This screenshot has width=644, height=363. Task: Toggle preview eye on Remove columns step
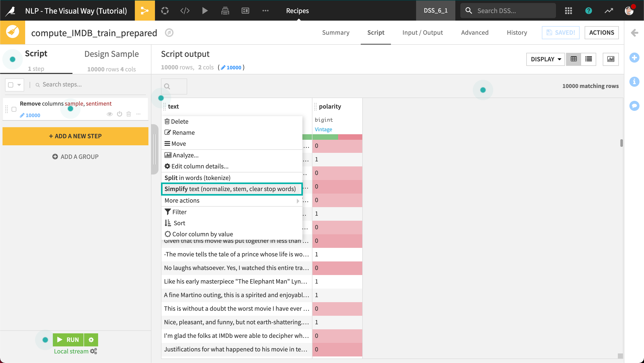pyautogui.click(x=109, y=114)
